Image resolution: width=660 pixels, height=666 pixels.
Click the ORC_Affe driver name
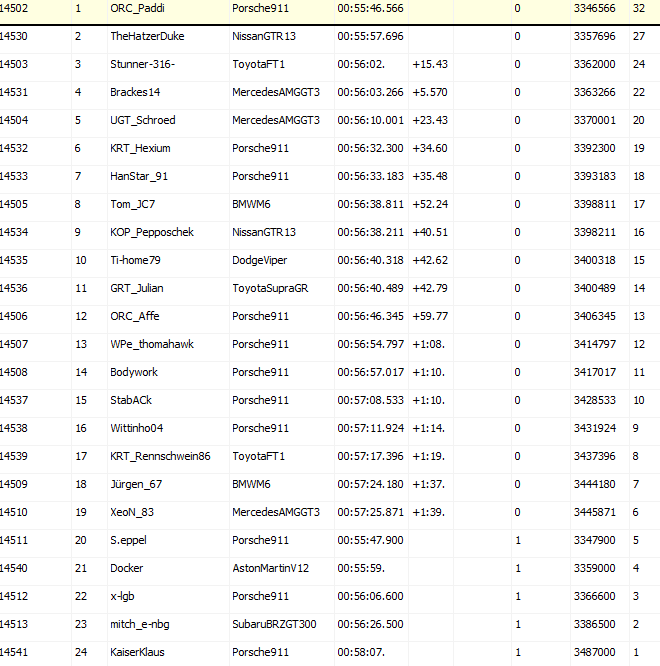click(x=134, y=316)
